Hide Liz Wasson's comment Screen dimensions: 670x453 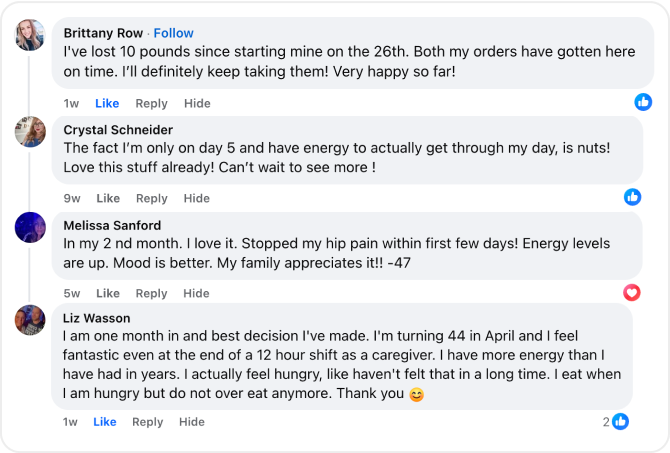(x=192, y=422)
